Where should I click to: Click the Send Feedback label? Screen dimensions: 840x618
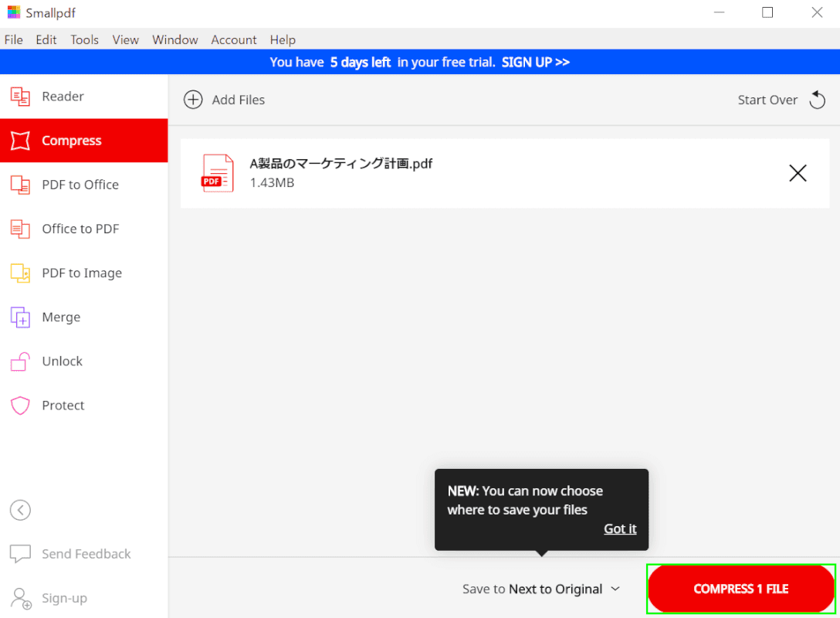86,554
